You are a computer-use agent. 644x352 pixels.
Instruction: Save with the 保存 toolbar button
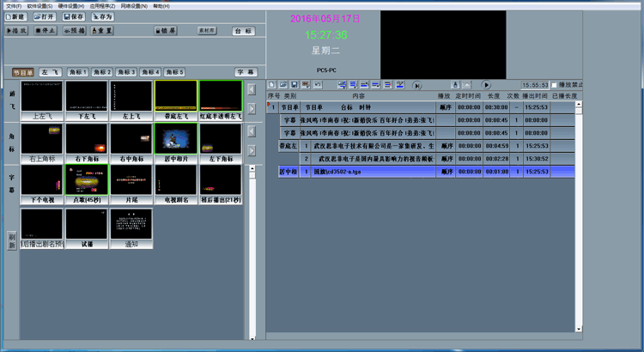74,16
